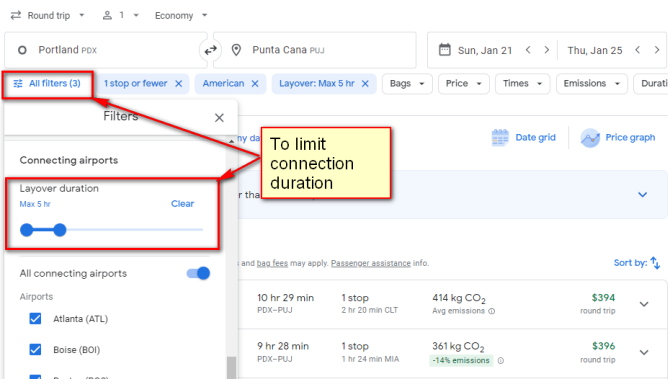Open the Price filter dropdown
The width and height of the screenshot is (670, 379).
(x=463, y=84)
